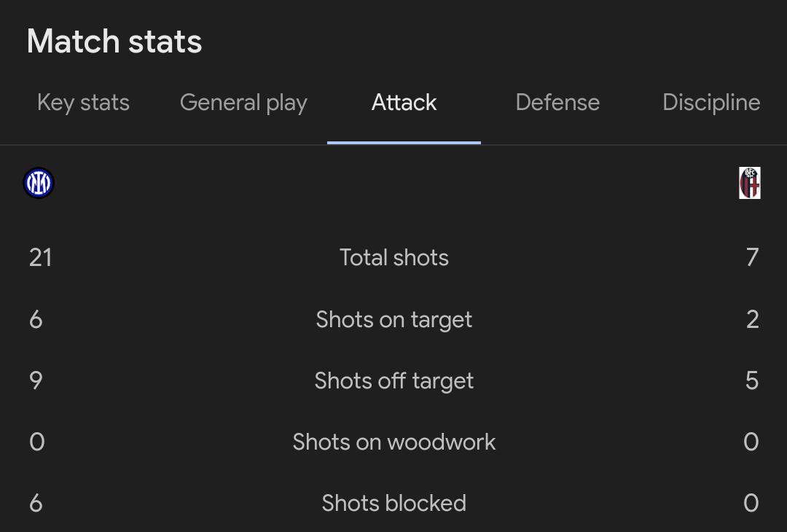Click Inter's shots on woodwork value 0

click(36, 442)
